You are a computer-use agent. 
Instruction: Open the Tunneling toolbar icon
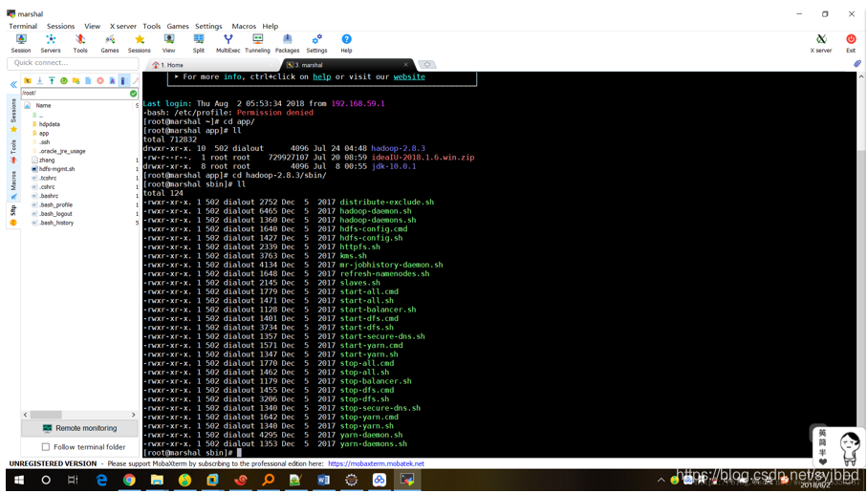click(257, 43)
